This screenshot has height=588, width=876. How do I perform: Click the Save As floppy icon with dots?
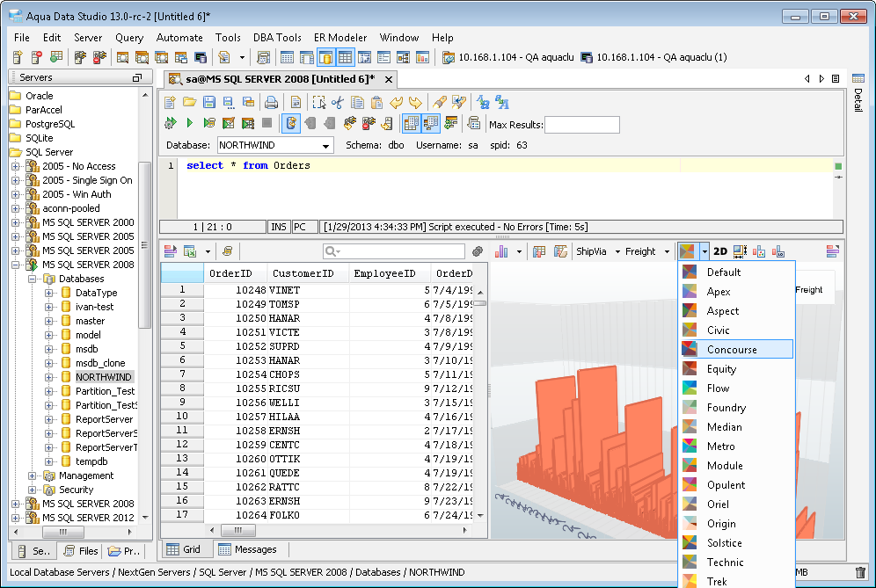[229, 102]
